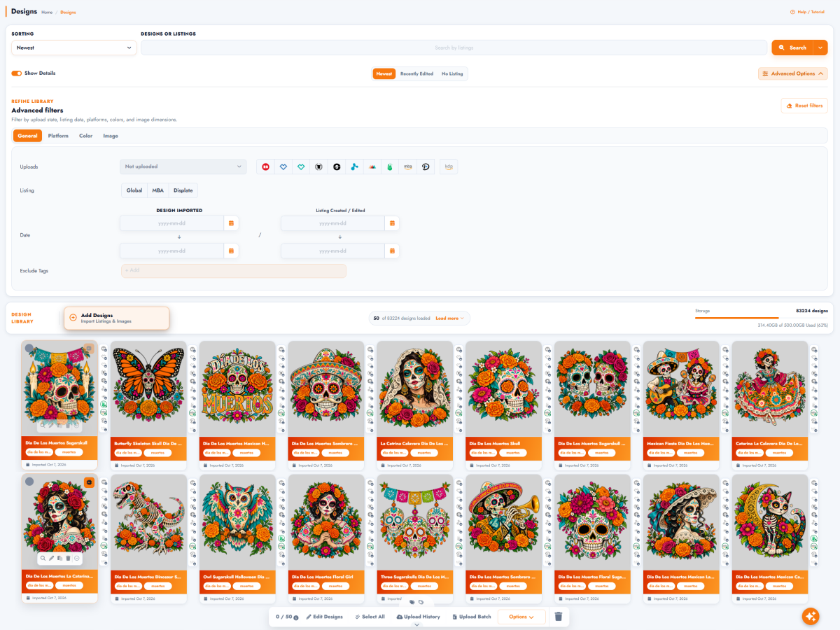This screenshot has height=630, width=840.
Task: Toggle the Show Details switch
Action: pyautogui.click(x=17, y=73)
